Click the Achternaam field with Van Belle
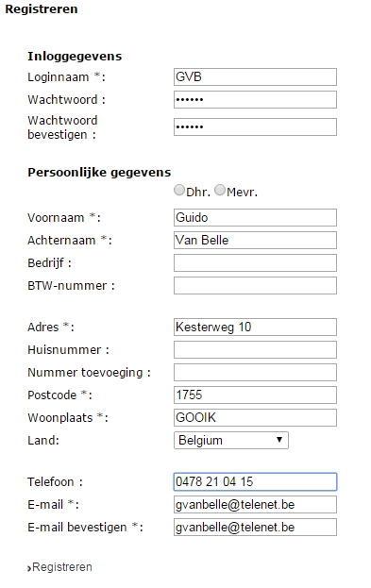Viewport: 371px width, 588px height. [255, 240]
